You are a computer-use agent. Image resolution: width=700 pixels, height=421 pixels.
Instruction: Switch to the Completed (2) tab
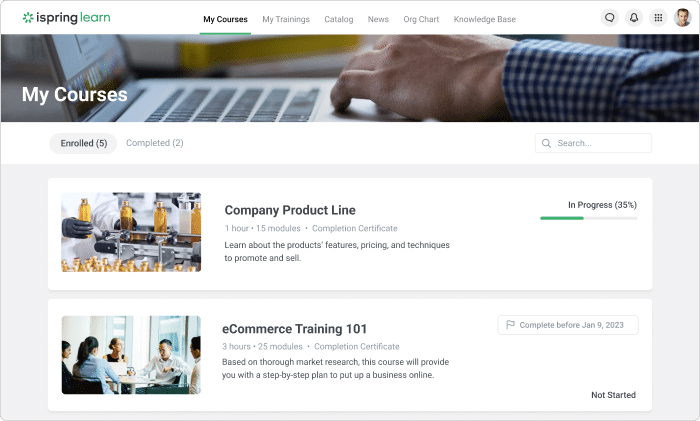pyautogui.click(x=154, y=143)
